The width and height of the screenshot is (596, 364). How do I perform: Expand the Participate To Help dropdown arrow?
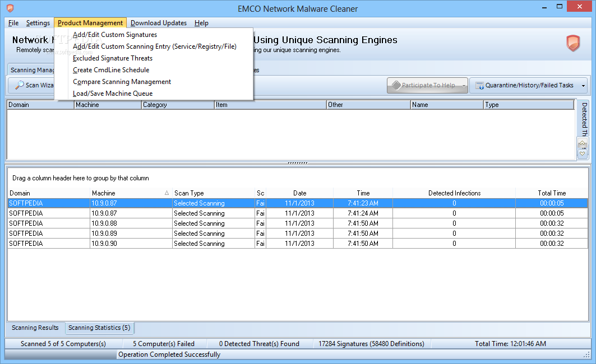click(x=464, y=86)
